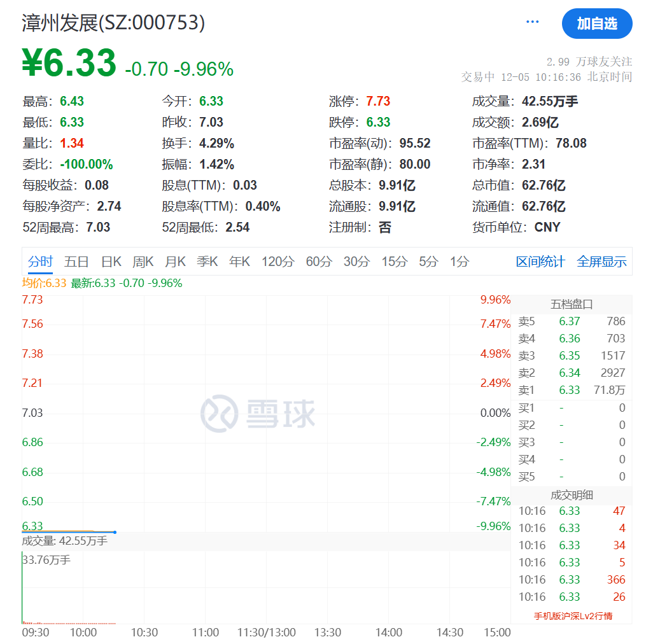
Task: Show the 季K quarterly chart
Action: 207,262
